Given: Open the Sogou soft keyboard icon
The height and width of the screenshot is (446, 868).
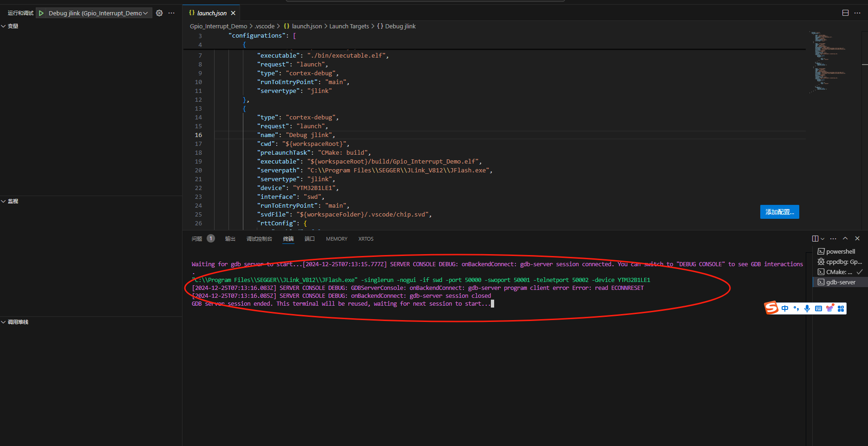Looking at the screenshot, I should coord(818,308).
